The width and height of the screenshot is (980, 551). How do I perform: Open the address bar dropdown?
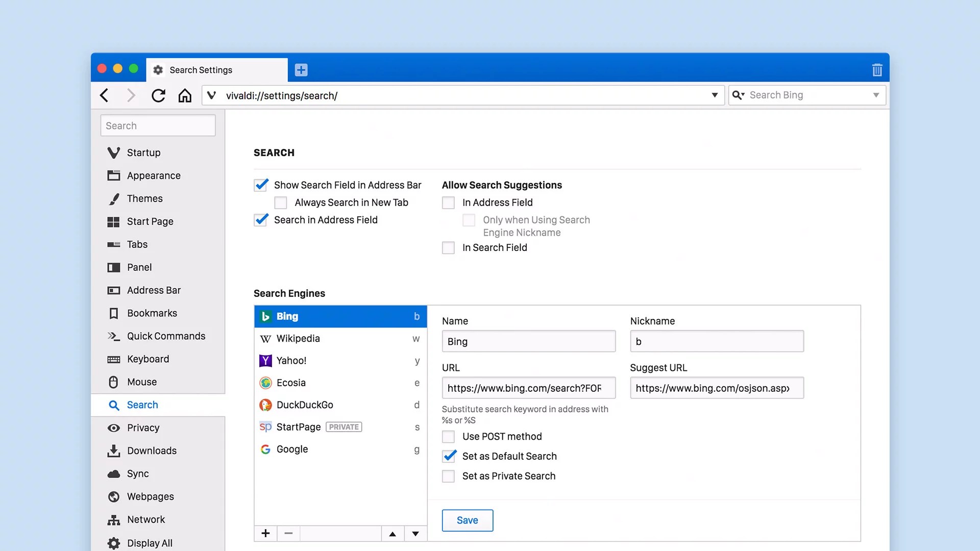[714, 95]
